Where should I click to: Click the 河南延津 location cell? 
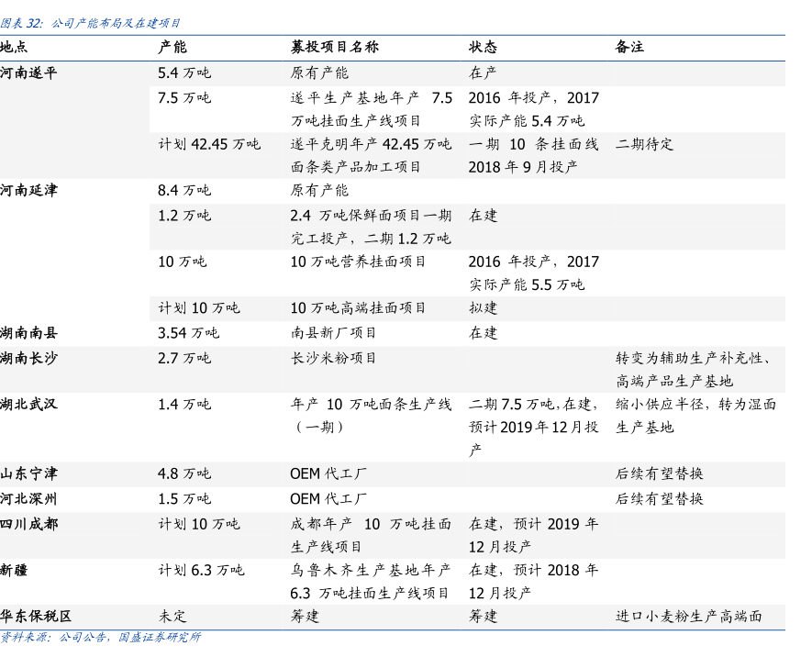[28, 191]
